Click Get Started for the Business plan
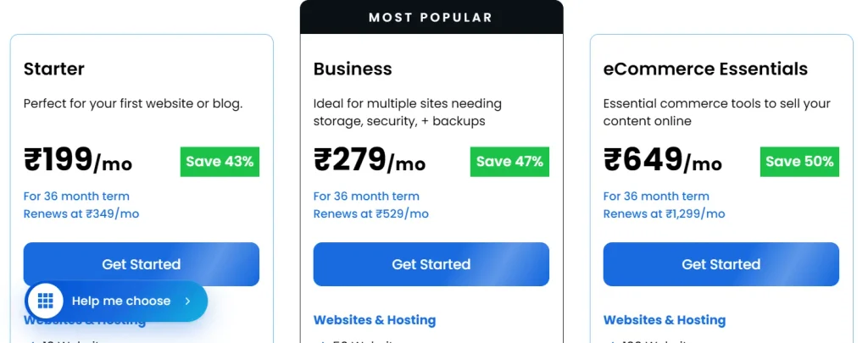This screenshot has width=868, height=343. coord(431,264)
